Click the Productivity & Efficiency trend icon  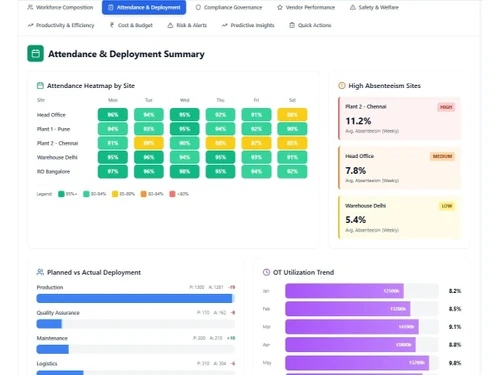coord(30,25)
